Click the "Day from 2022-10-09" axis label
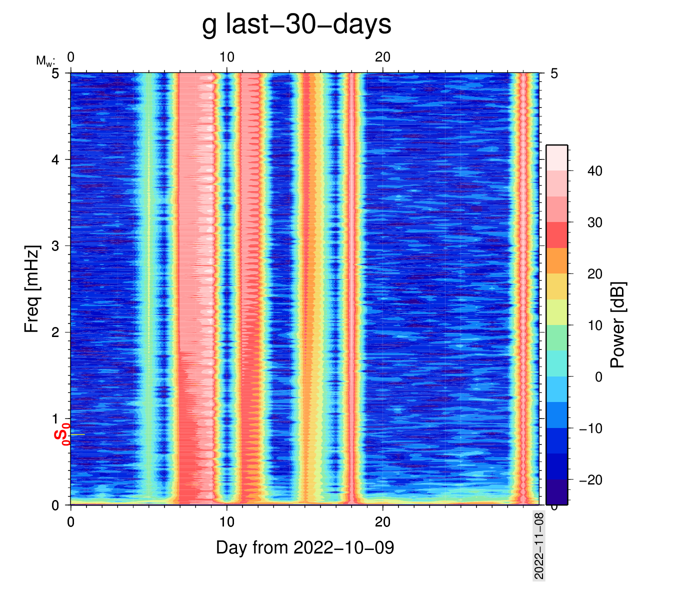This screenshot has width=700, height=595. (305, 547)
